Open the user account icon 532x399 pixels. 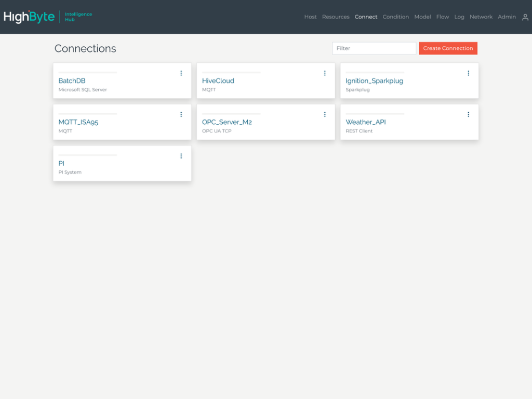click(x=525, y=17)
